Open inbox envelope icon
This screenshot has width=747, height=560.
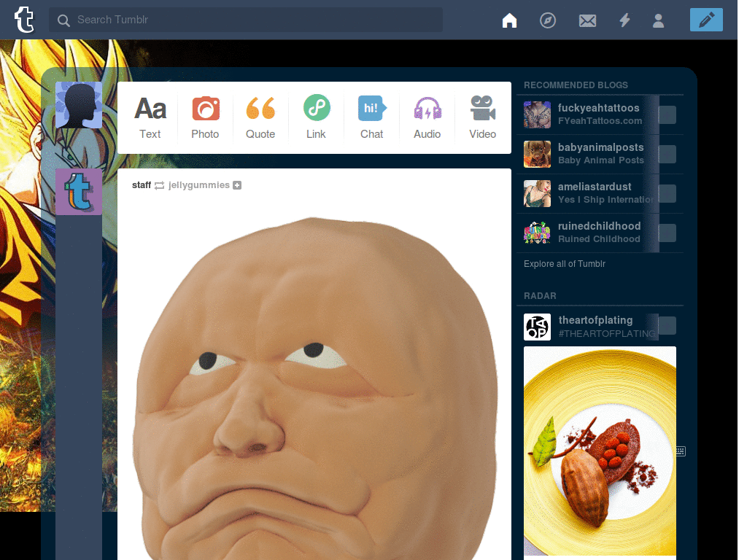pyautogui.click(x=587, y=20)
